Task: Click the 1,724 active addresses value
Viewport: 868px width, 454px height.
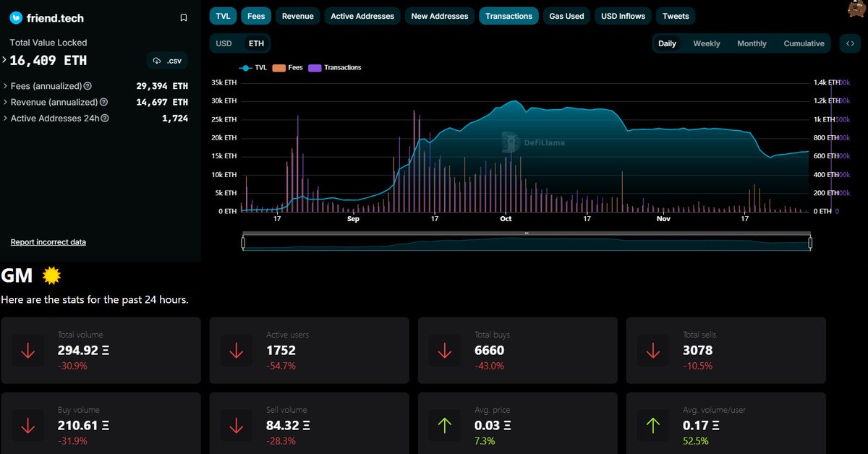Action: click(175, 119)
